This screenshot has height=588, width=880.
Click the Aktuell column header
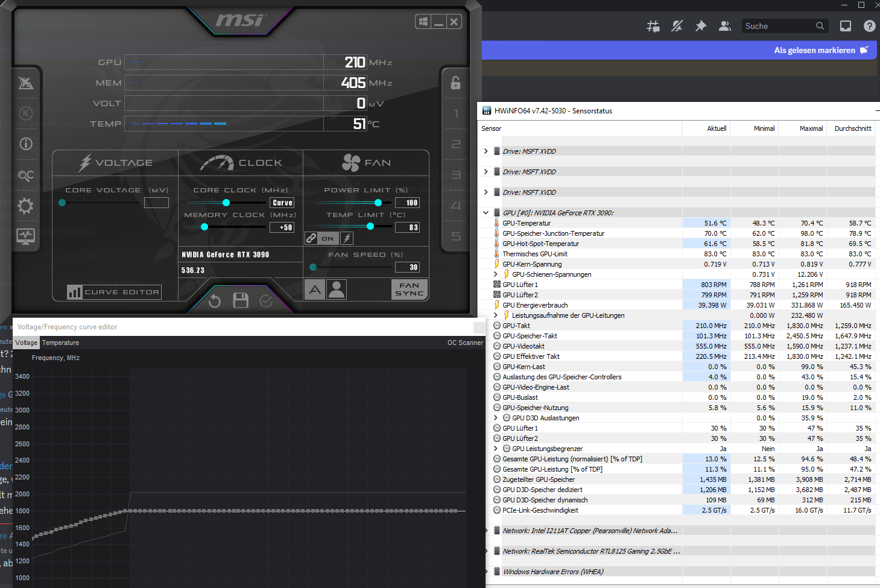[x=706, y=128]
